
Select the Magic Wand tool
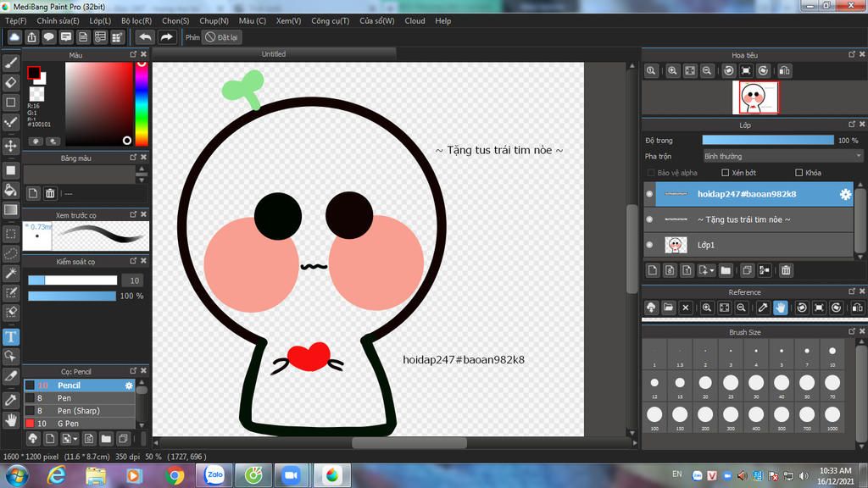[10, 274]
